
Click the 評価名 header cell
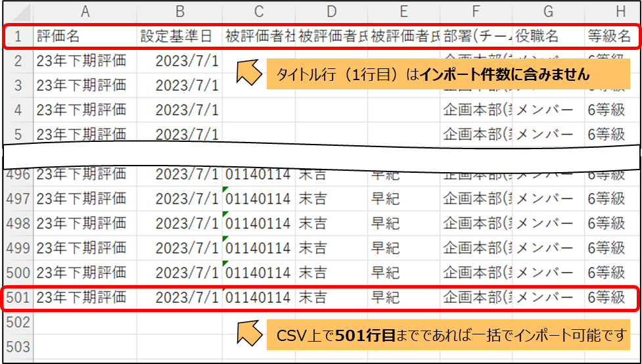(x=85, y=36)
